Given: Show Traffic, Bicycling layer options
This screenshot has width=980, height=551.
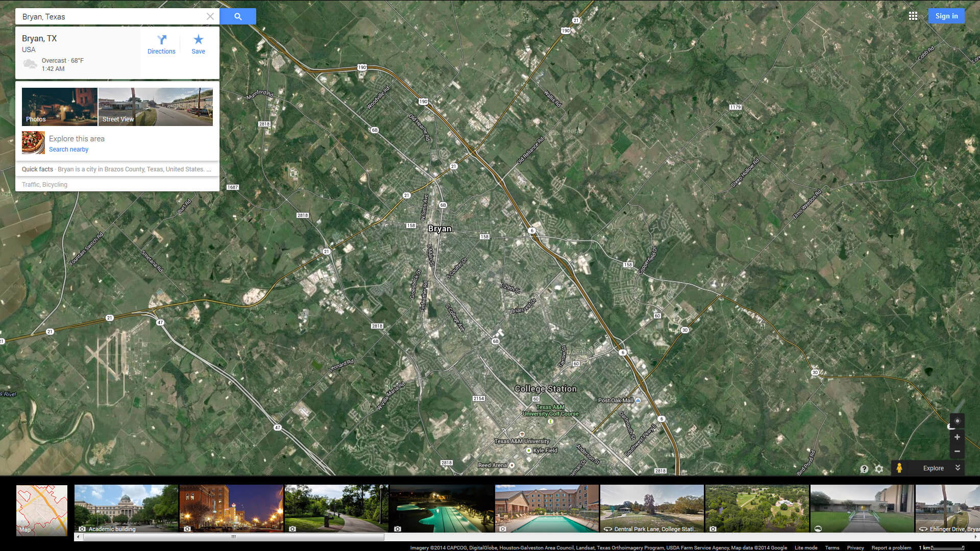Looking at the screenshot, I should [45, 185].
